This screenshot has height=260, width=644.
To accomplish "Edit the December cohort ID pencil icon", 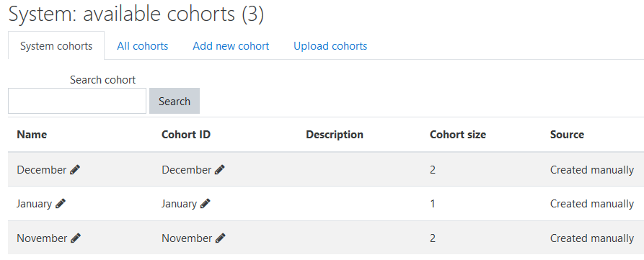I will (x=220, y=170).
